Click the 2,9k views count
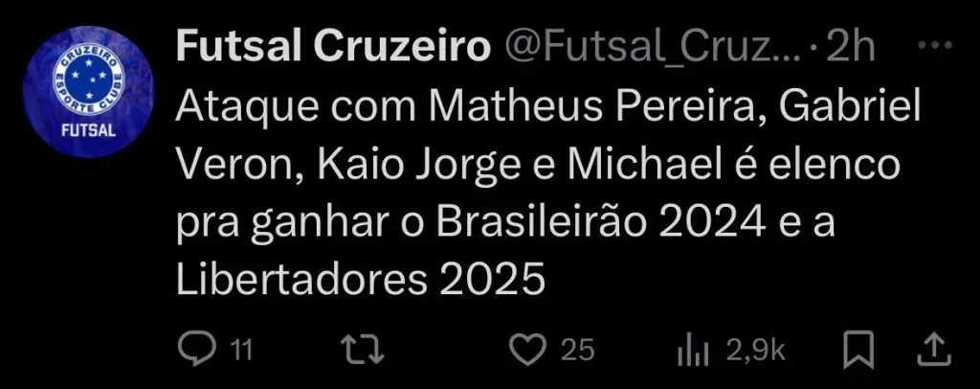 (756, 351)
